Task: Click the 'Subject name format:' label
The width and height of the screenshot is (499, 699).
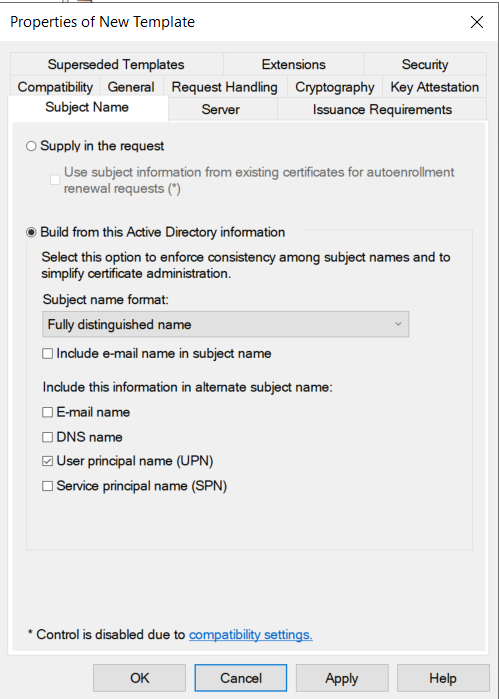Action: (x=106, y=300)
